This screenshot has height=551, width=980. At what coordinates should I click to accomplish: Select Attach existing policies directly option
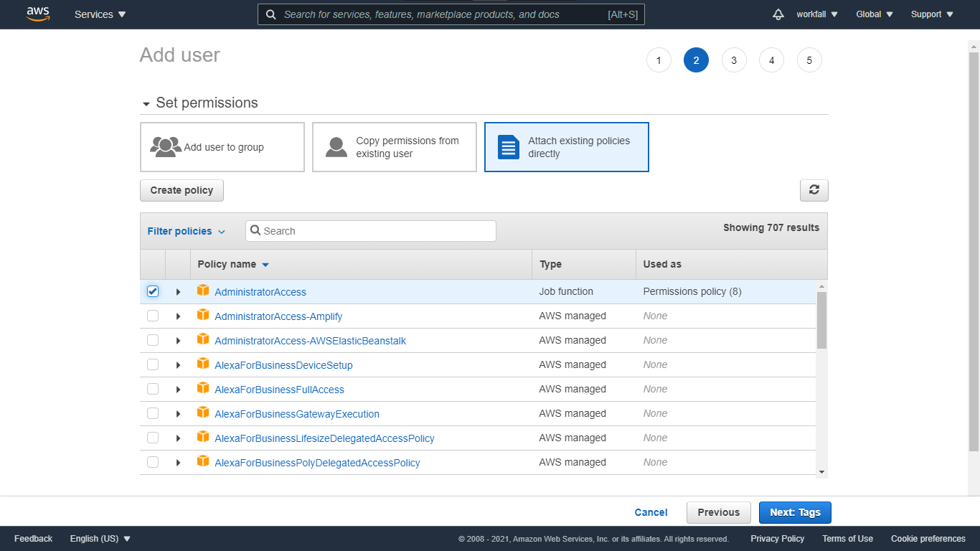pyautogui.click(x=567, y=147)
